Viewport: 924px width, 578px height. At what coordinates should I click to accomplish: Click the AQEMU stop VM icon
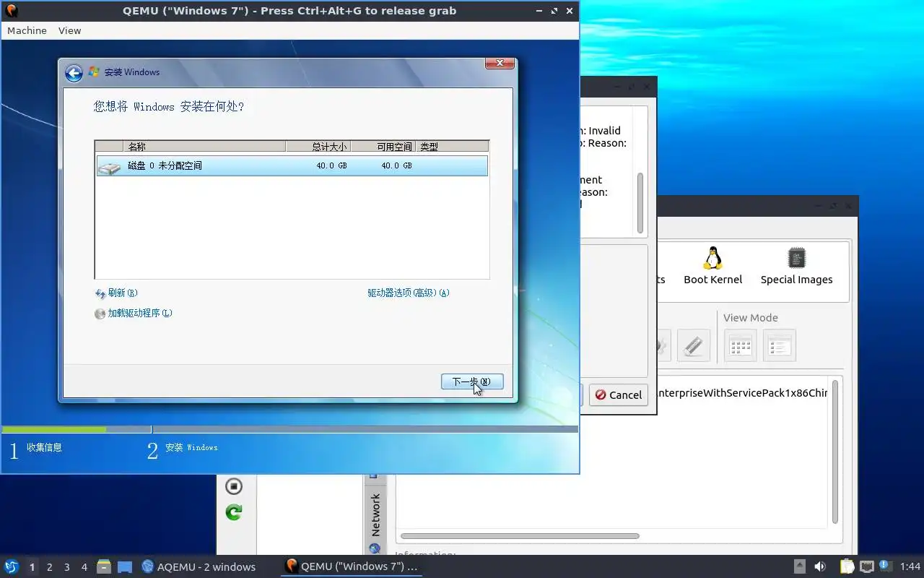(x=233, y=486)
